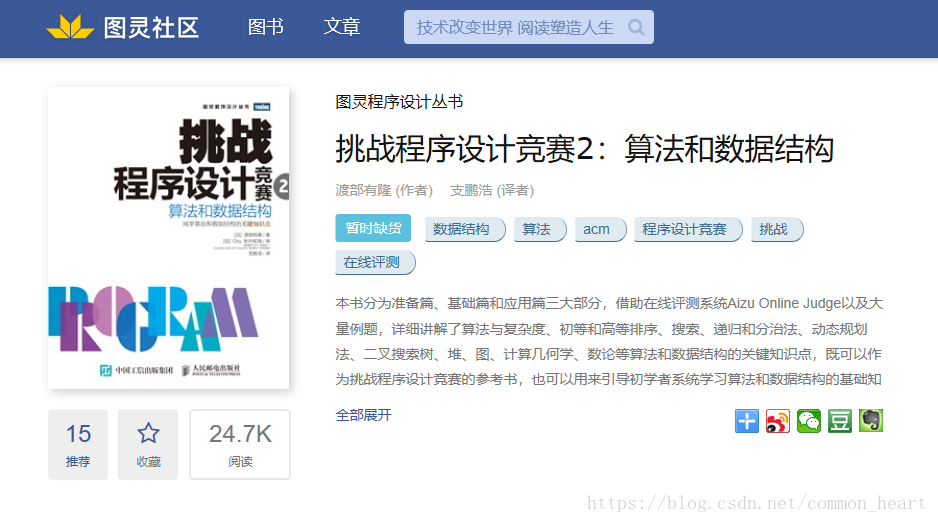Share to Evernote elephant icon
The image size is (938, 523).
pos(871,421)
